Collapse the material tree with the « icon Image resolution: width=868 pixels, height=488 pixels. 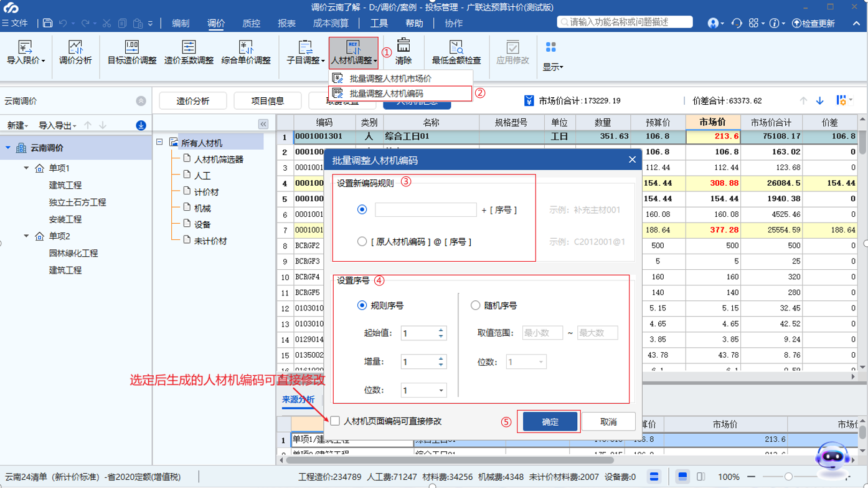pyautogui.click(x=263, y=124)
